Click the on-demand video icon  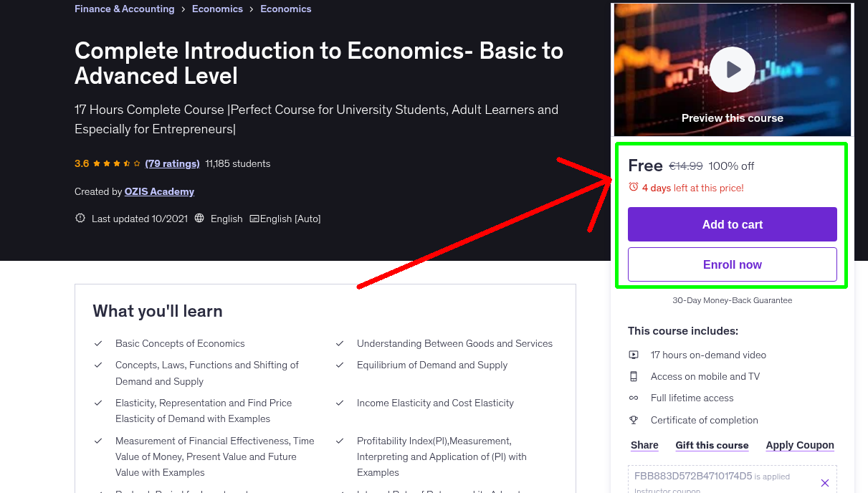point(634,355)
